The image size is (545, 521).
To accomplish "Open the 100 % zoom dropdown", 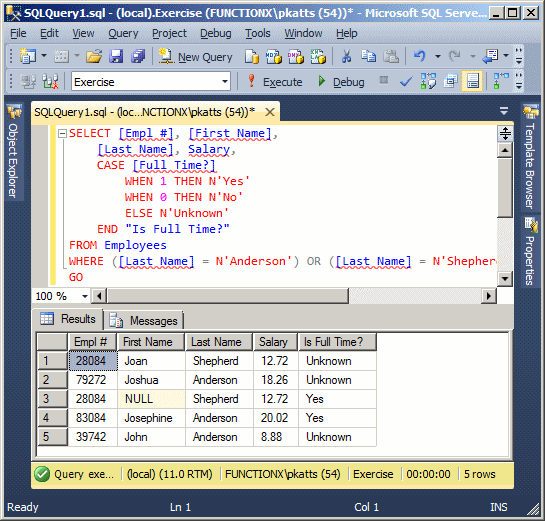I will pos(84,296).
